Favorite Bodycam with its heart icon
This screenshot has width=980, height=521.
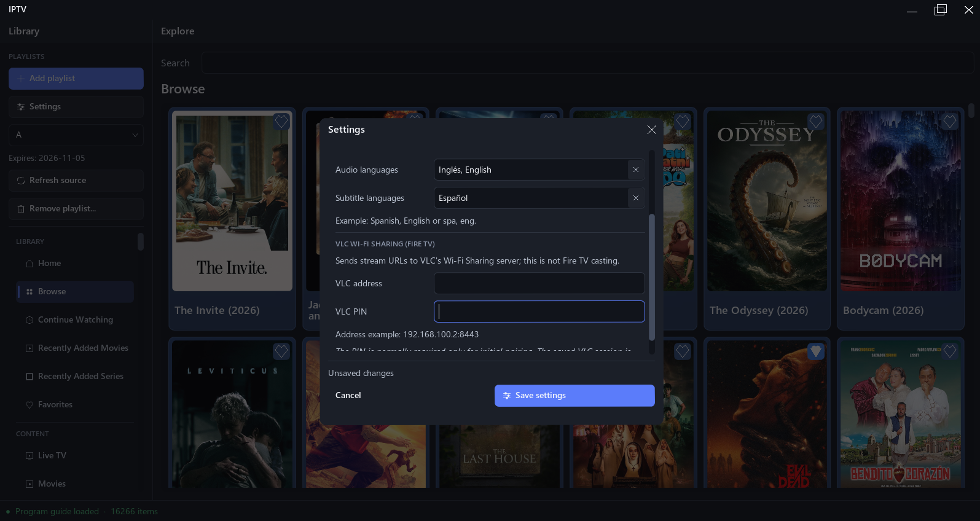click(950, 122)
